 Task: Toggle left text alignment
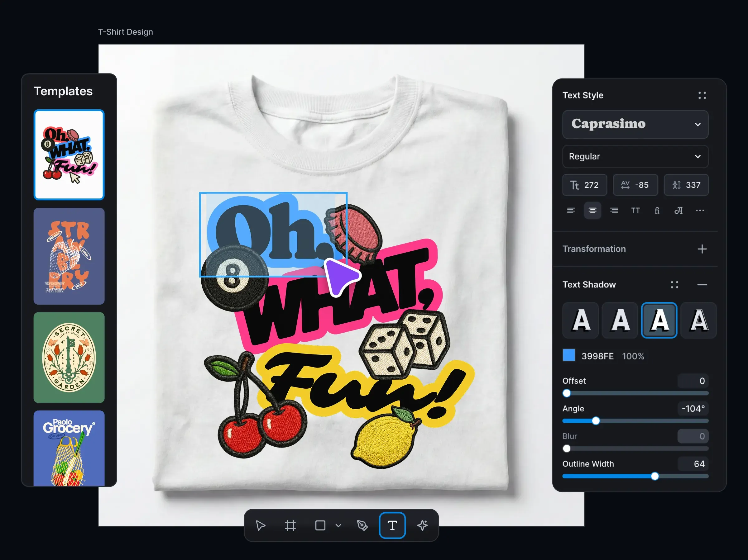pos(571,211)
